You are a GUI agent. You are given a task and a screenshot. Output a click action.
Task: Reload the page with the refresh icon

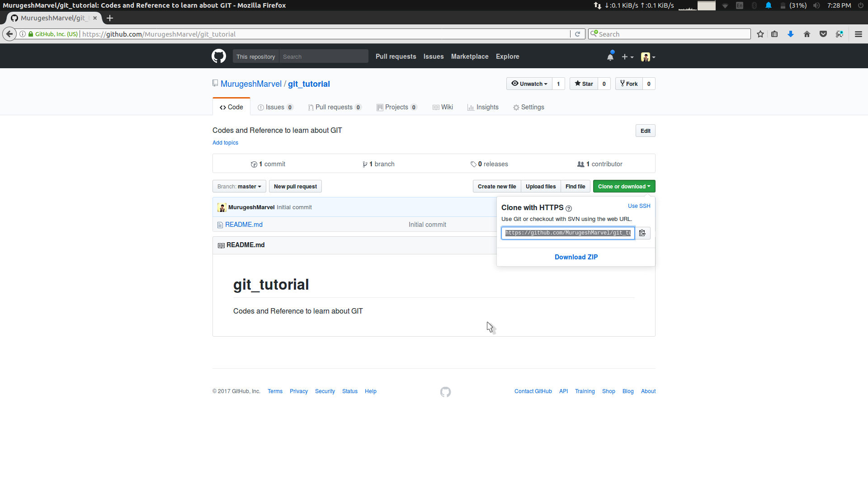pyautogui.click(x=577, y=34)
